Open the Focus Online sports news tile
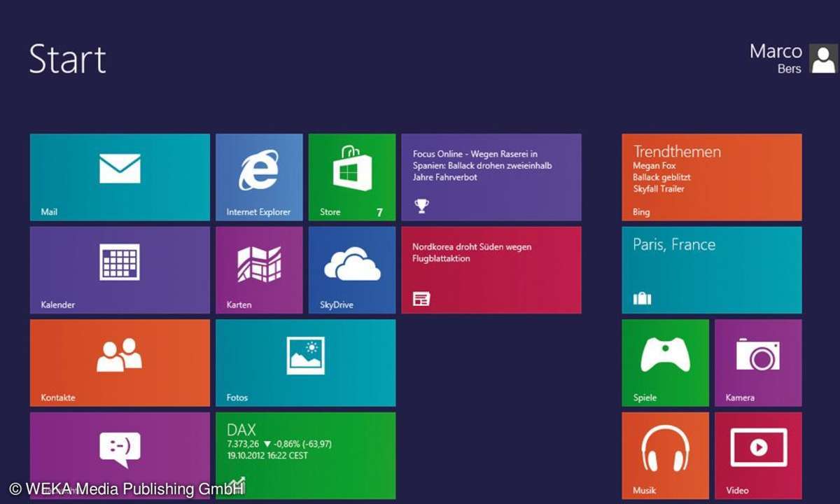The height and width of the screenshot is (504, 840). tap(491, 177)
